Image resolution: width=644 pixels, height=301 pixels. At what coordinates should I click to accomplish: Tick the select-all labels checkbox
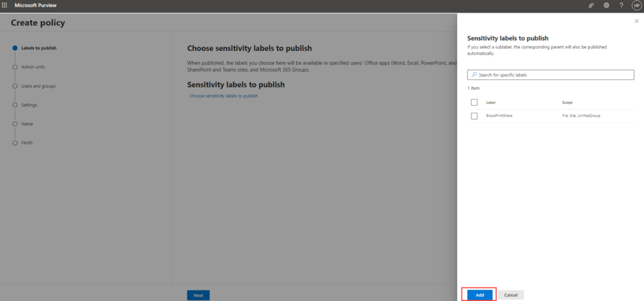tap(474, 102)
